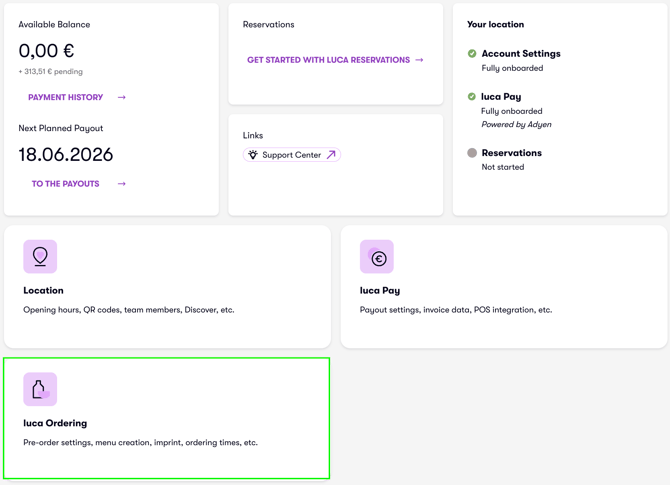This screenshot has height=485, width=670.
Task: Click the Location pin icon
Action: (40, 256)
